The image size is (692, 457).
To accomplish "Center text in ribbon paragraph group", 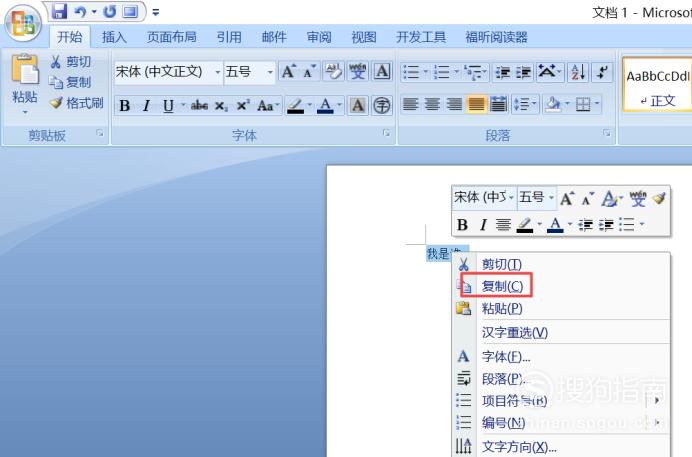I will [432, 105].
